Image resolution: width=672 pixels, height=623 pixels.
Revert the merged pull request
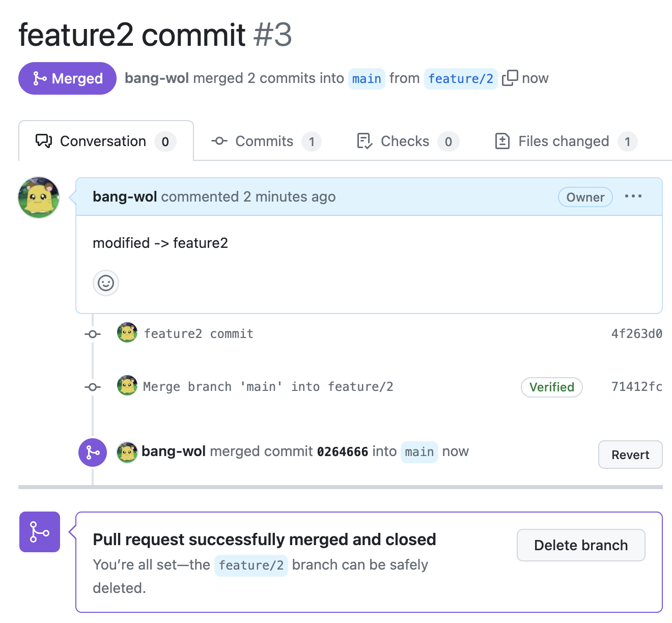pyautogui.click(x=630, y=455)
